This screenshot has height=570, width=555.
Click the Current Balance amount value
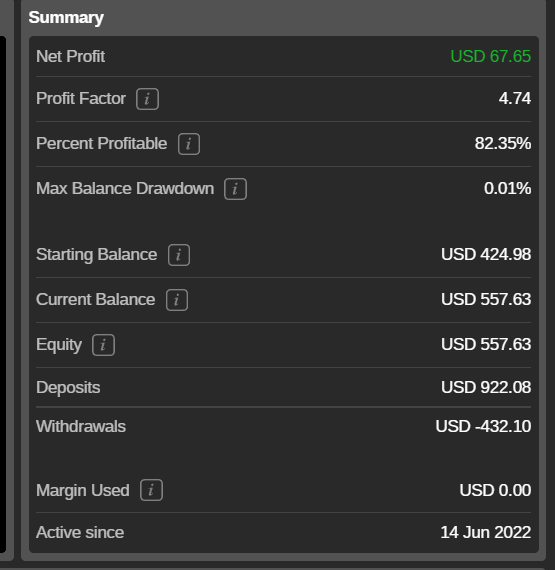(486, 299)
